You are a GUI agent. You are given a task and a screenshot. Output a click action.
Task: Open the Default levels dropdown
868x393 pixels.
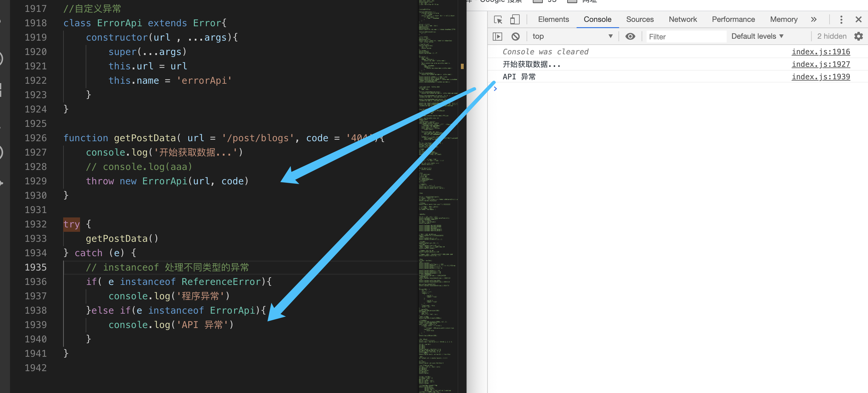coord(757,36)
